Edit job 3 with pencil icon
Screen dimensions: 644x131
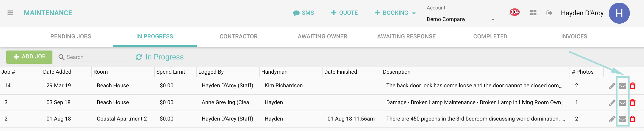coord(612,103)
